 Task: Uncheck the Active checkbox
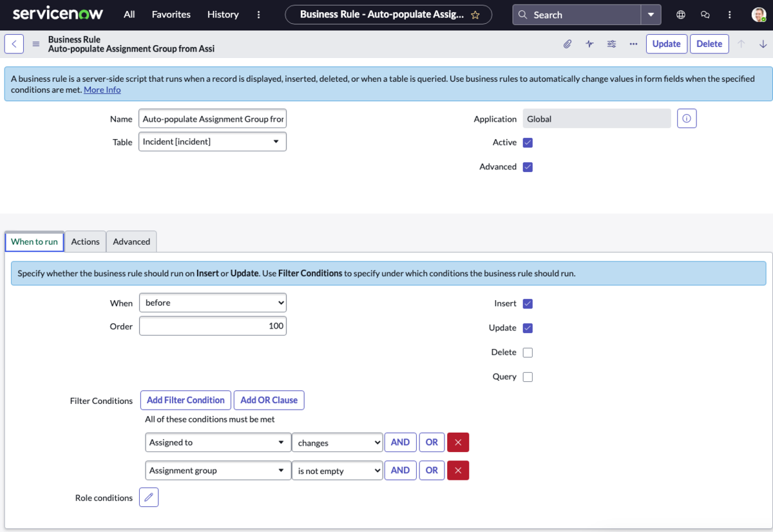528,142
